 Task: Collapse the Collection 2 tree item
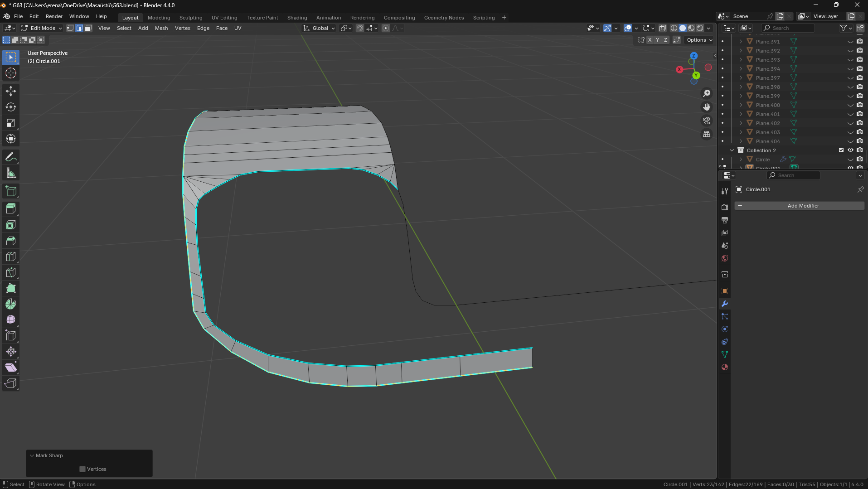point(732,150)
